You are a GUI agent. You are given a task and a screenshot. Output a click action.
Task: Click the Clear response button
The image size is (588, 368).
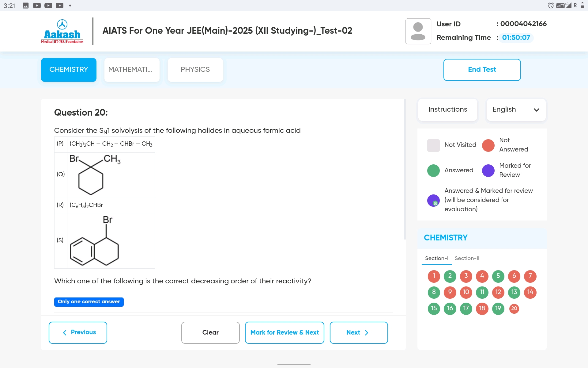pos(210,332)
